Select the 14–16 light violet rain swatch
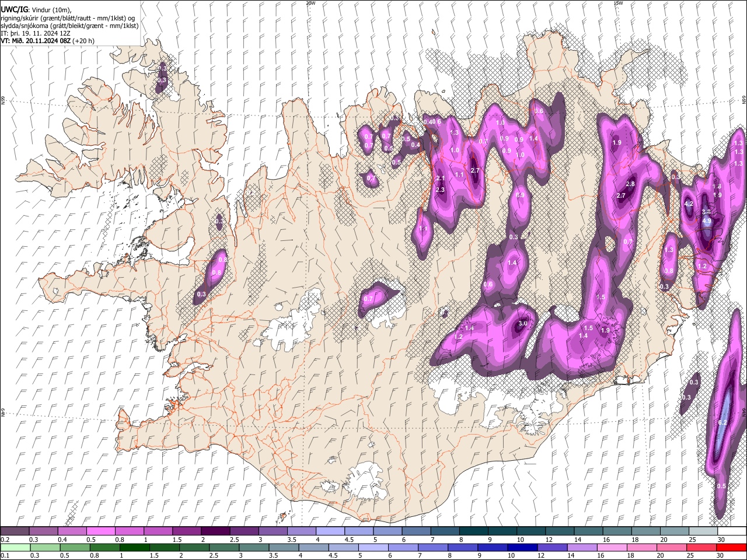 [x=582, y=547]
